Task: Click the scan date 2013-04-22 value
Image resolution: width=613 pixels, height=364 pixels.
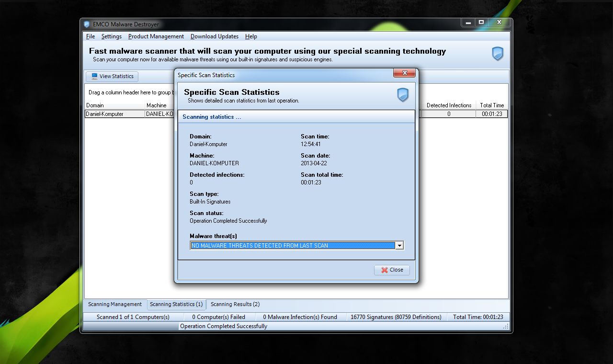Action: pos(314,163)
